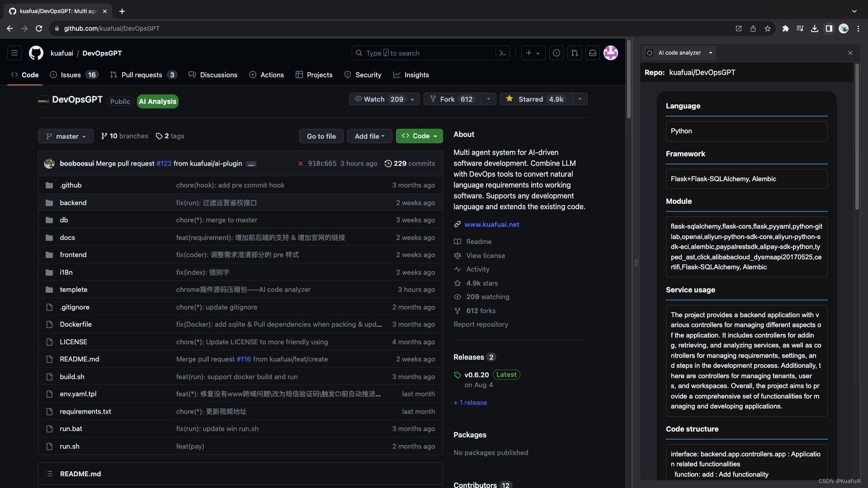Click the green AI Analysis button

158,101
